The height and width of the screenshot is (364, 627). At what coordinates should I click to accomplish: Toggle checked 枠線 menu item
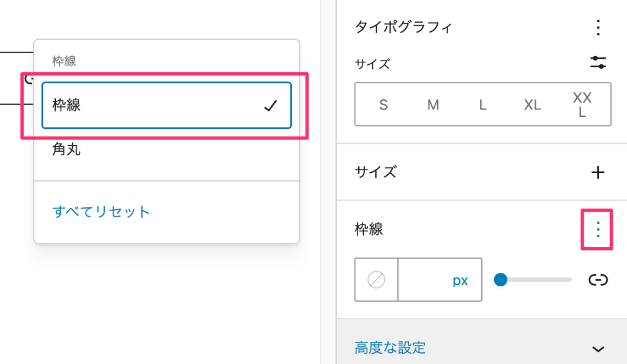point(167,105)
